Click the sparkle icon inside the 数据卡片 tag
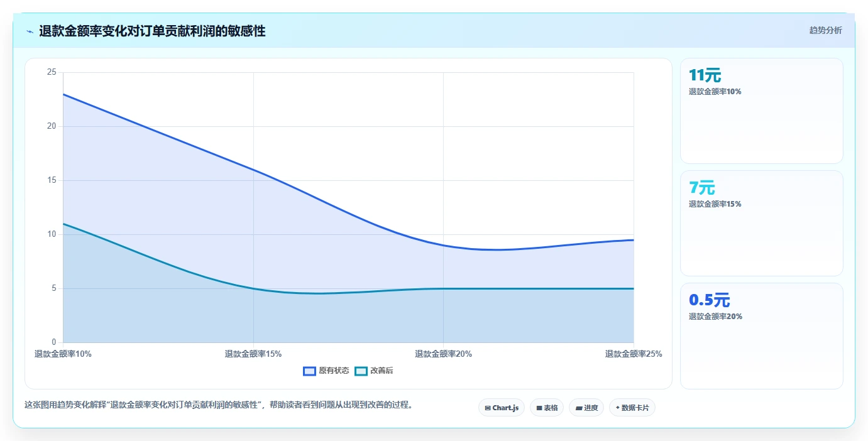868x441 pixels. tap(618, 408)
